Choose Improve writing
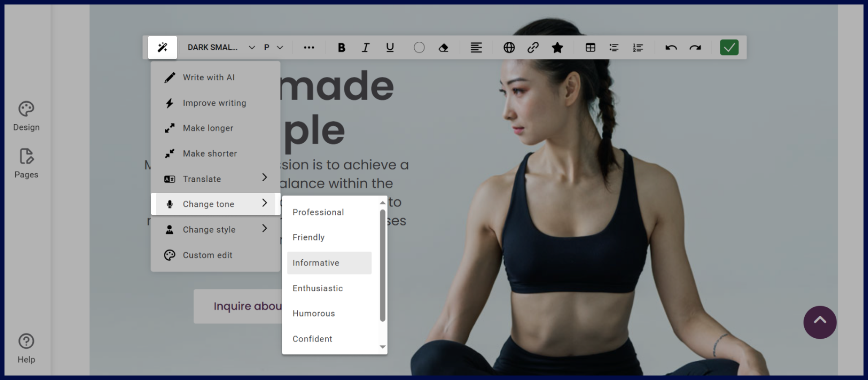The image size is (868, 380). (x=216, y=103)
